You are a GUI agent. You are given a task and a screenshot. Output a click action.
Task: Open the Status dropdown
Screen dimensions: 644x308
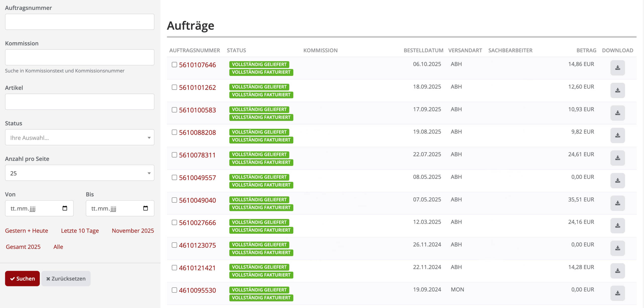click(79, 138)
